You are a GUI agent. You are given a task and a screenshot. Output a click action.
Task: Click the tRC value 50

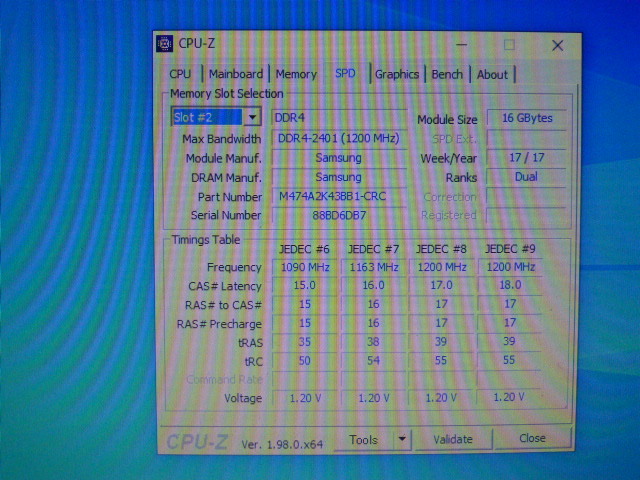(305, 361)
